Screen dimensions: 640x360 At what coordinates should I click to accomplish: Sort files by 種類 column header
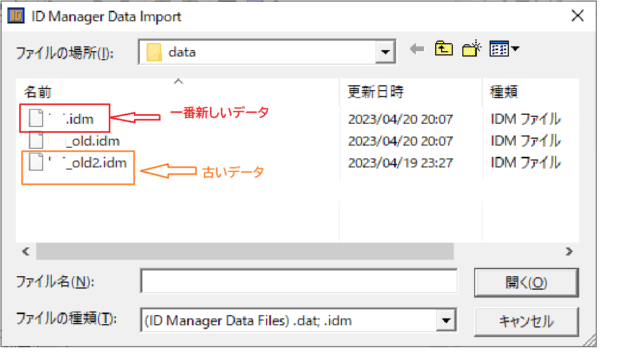pos(504,92)
